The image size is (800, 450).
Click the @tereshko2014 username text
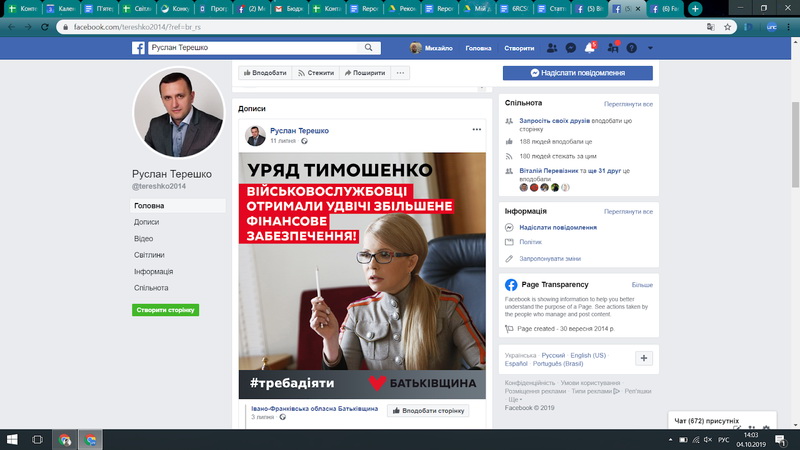(159, 187)
